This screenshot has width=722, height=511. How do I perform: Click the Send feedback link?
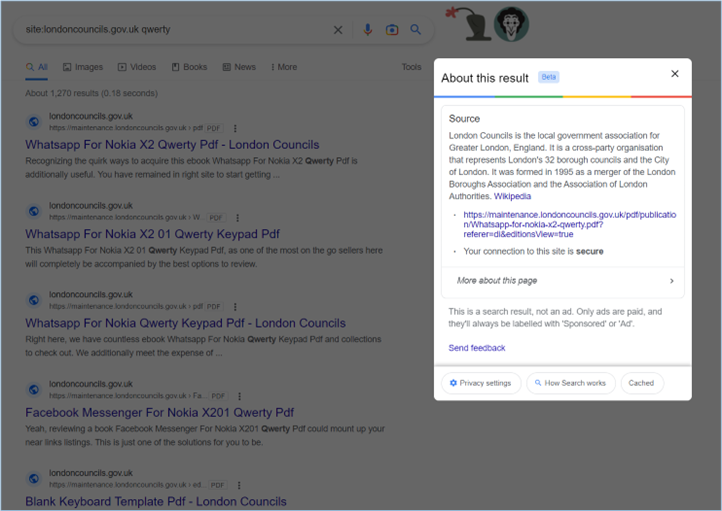[x=477, y=348]
